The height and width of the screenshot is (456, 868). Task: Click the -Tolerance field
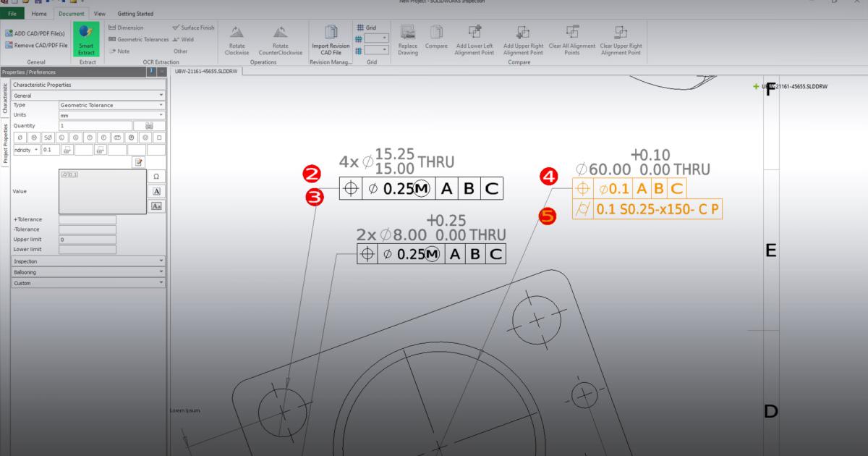tap(87, 229)
